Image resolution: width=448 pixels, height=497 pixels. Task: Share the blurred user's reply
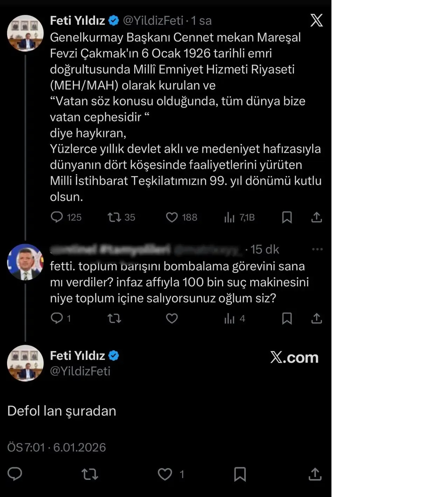click(x=316, y=318)
